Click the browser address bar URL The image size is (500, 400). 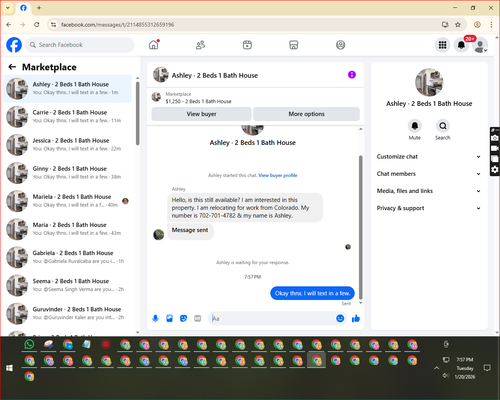coord(117,25)
